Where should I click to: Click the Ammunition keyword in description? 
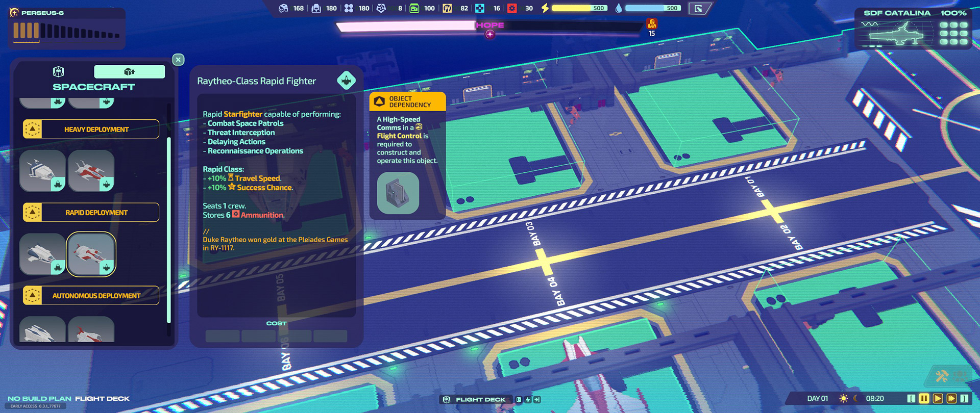tap(262, 215)
